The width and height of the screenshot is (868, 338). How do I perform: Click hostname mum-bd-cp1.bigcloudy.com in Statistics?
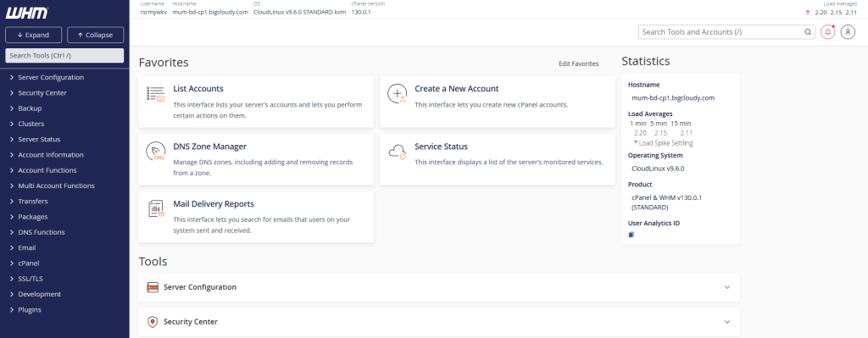(x=673, y=98)
